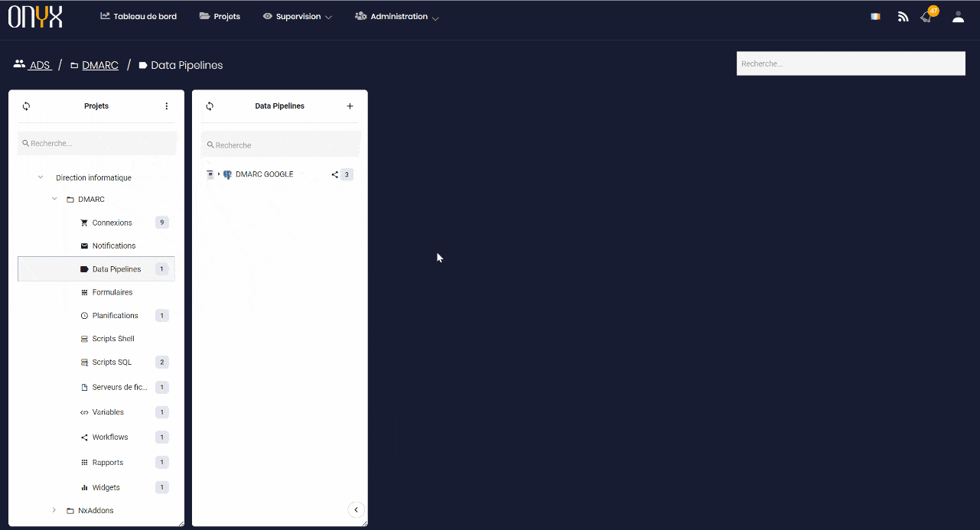Switch language using the flag icon
This screenshot has width=980, height=530.
click(x=875, y=17)
